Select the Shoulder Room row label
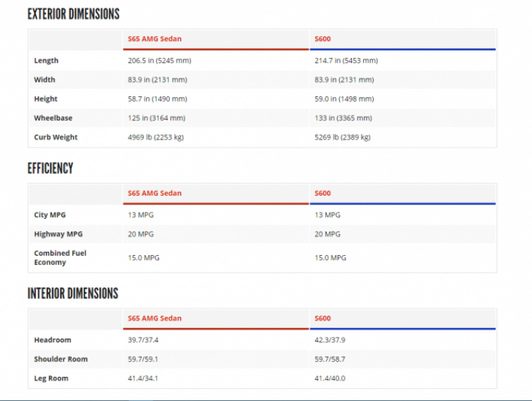This screenshot has width=532, height=401. pyautogui.click(x=61, y=359)
